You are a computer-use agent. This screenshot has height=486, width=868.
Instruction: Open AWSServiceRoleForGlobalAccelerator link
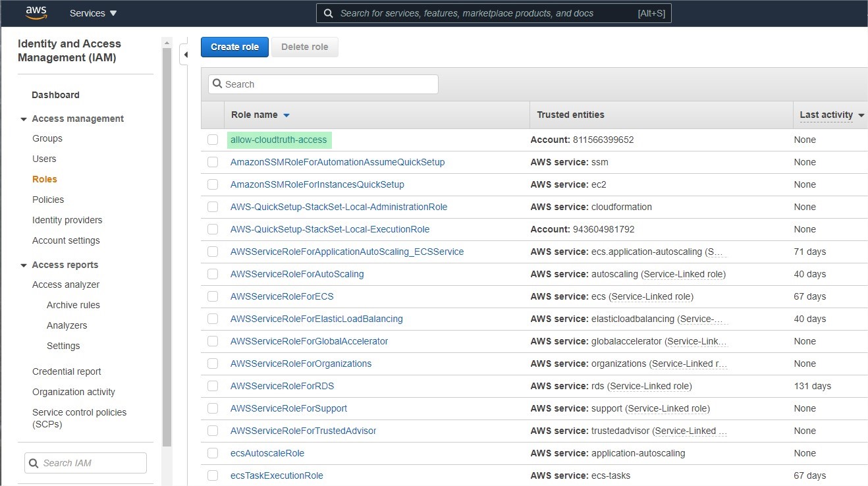coord(310,341)
